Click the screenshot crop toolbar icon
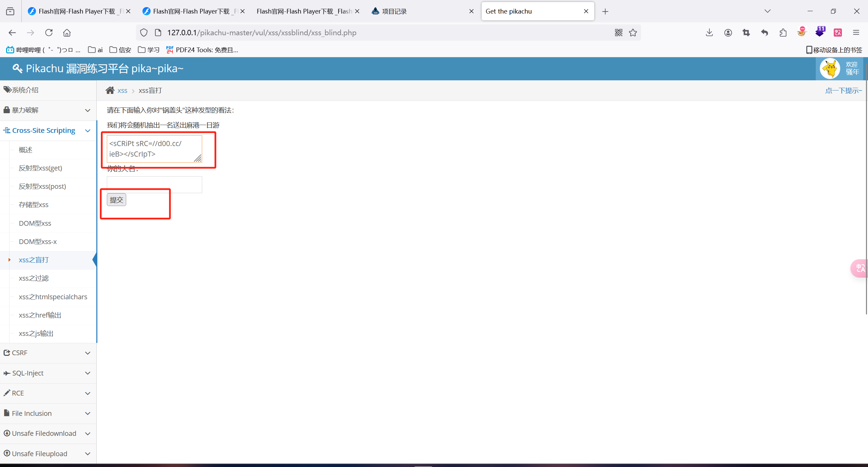Viewport: 868px width, 467px height. coord(746,33)
